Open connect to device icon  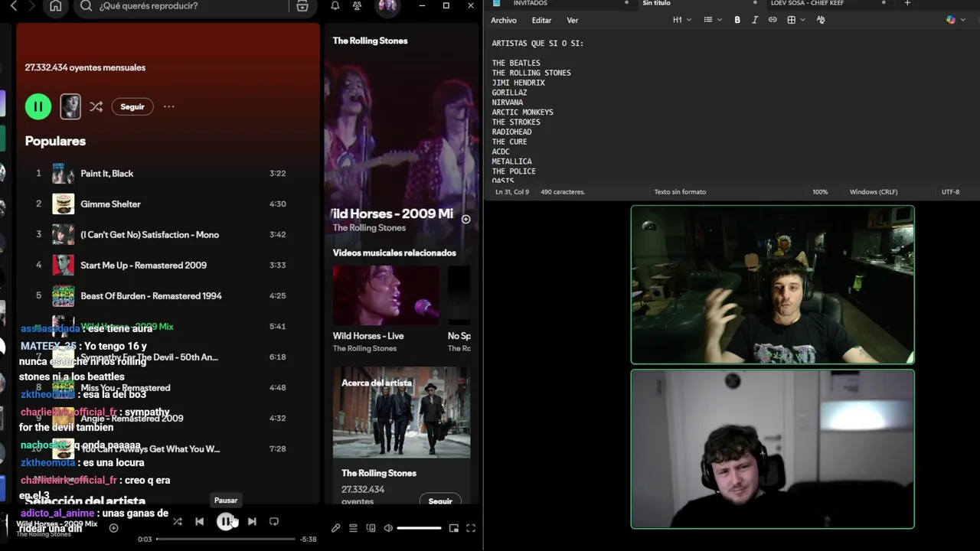tap(371, 528)
